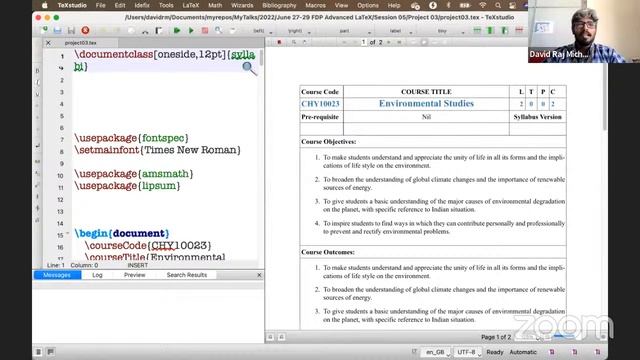Click the page number field showing 1
Image resolution: width=640 pixels, height=360 pixels.
tap(363, 42)
